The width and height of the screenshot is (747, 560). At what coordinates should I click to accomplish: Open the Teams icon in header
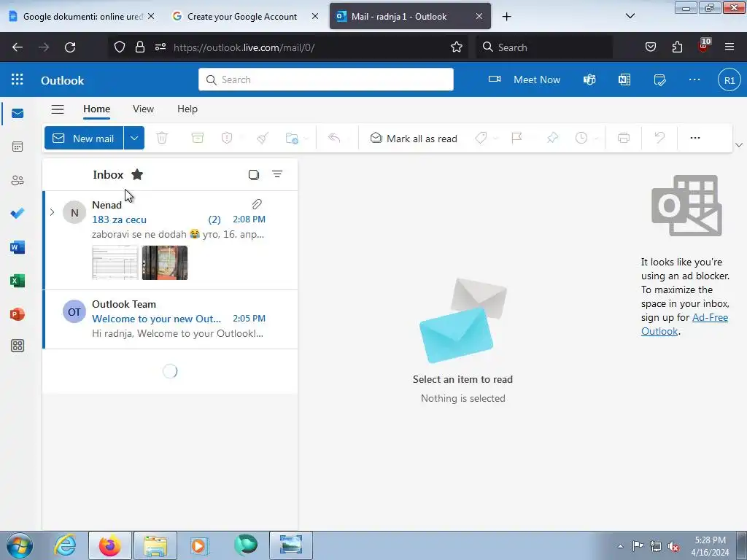[x=589, y=79]
